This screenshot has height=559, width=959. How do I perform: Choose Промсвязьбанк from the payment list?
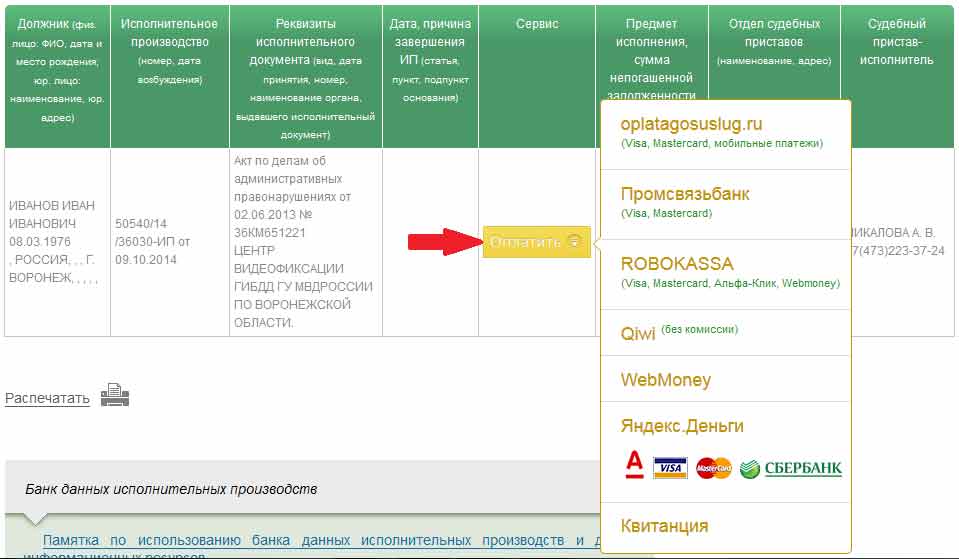tap(685, 194)
